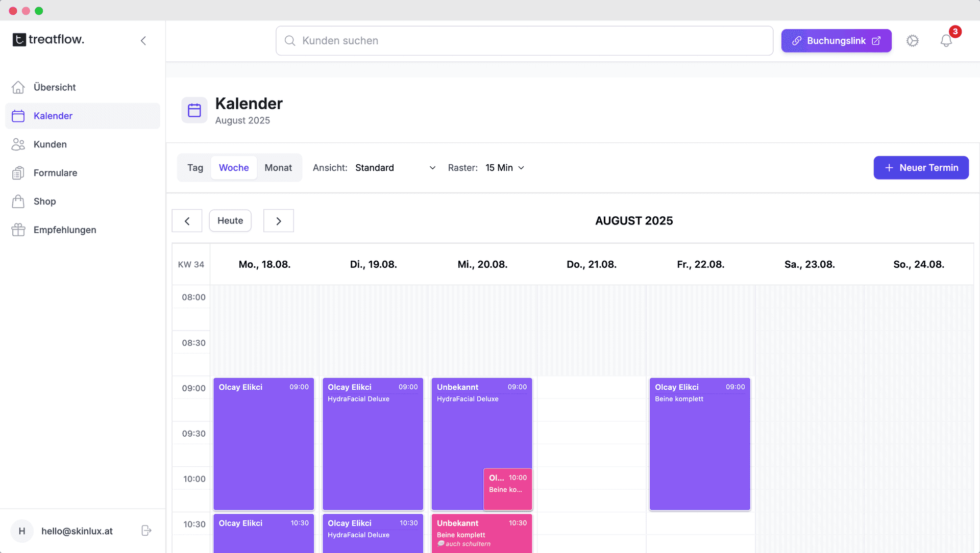
Task: Open Formulare in the sidebar
Action: click(55, 173)
